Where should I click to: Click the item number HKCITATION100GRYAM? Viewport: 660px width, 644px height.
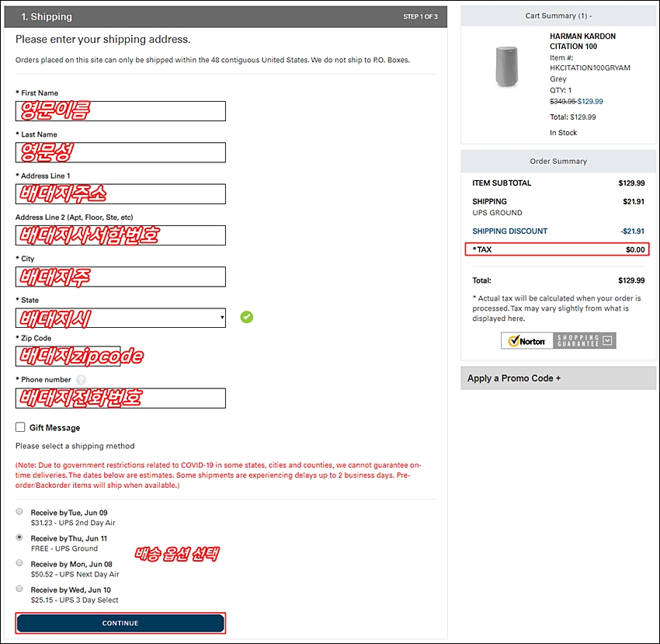click(590, 68)
